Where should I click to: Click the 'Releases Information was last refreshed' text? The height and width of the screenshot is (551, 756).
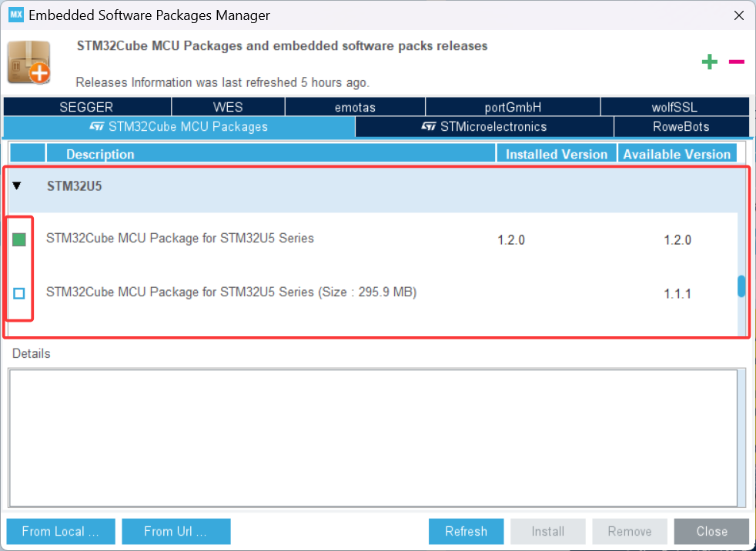coord(222,82)
